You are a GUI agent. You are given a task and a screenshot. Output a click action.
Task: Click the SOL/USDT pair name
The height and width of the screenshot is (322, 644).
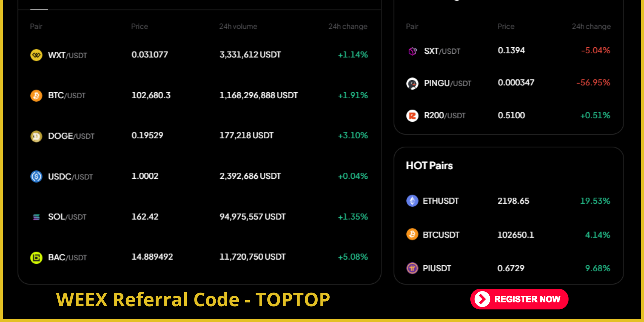point(67,217)
